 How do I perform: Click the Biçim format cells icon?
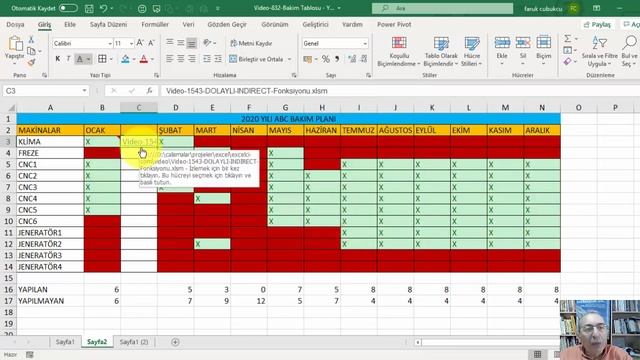[x=543, y=43]
